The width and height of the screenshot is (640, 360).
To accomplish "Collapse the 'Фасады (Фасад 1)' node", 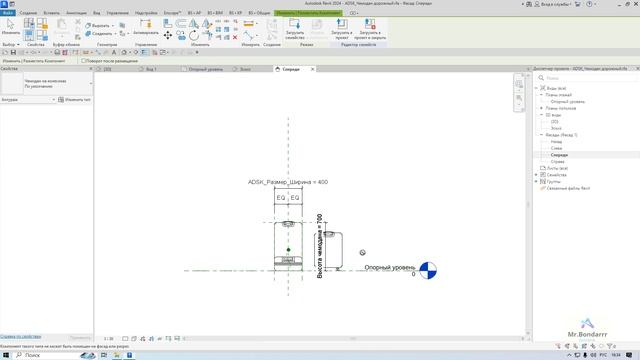I will pyautogui.click(x=542, y=135).
